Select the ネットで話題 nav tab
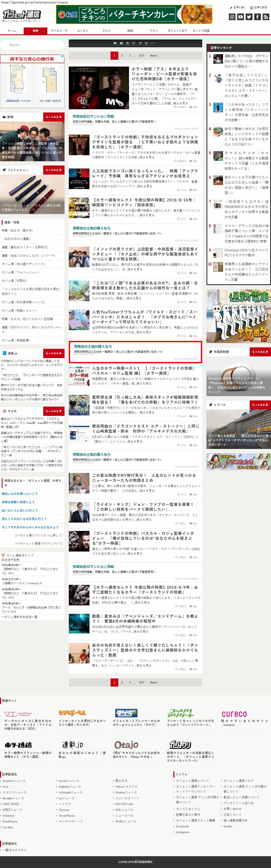 201,31
